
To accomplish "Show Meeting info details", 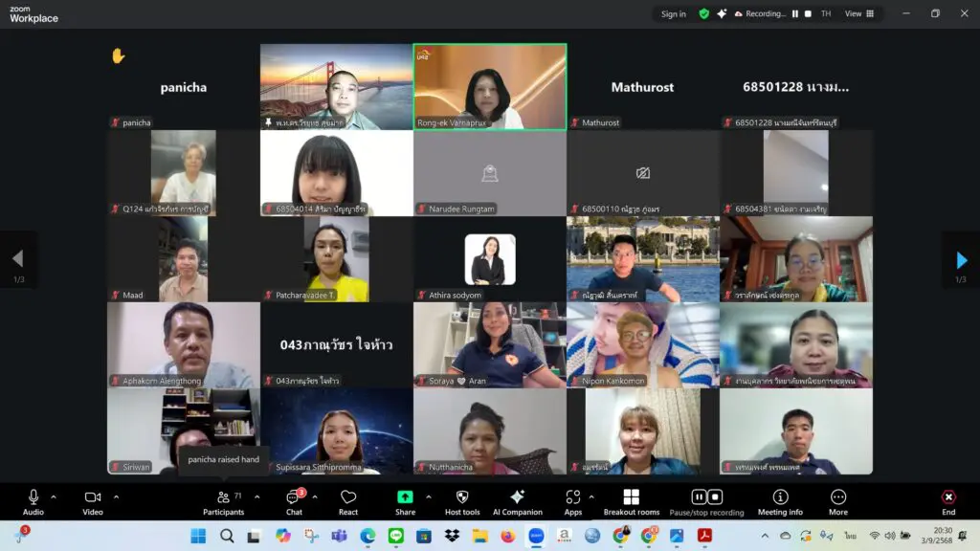I will [780, 501].
